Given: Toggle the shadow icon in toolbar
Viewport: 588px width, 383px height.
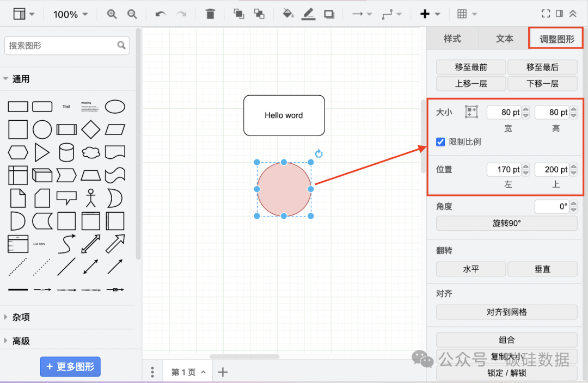Looking at the screenshot, I should [x=329, y=14].
